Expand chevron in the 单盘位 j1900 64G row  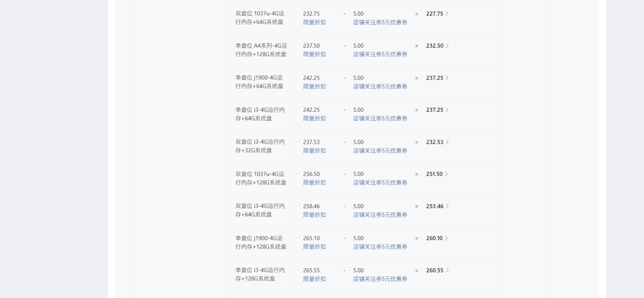447,78
